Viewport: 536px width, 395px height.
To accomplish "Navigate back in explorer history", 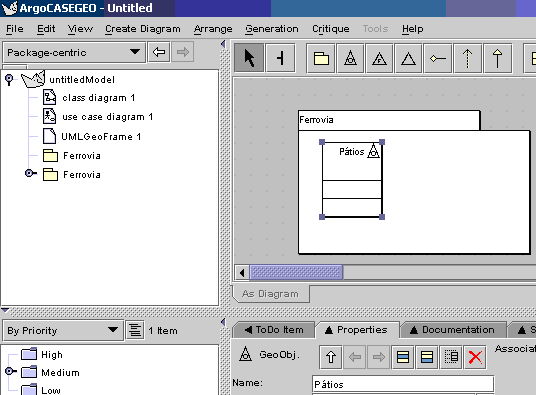I will 159,52.
